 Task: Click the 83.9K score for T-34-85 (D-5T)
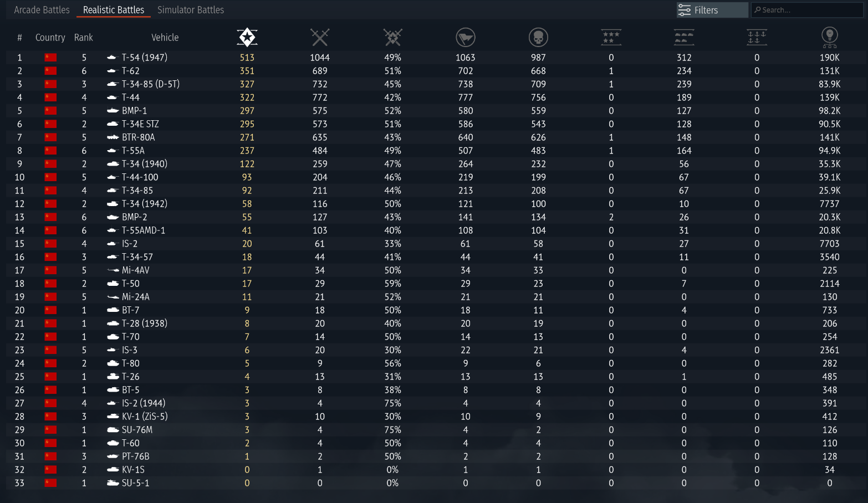[830, 84]
